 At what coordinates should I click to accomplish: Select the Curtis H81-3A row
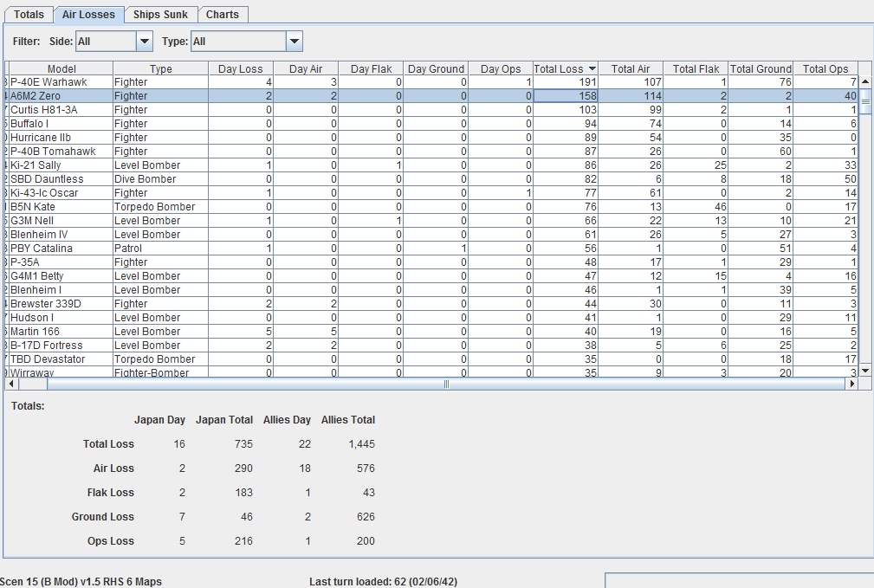point(431,110)
